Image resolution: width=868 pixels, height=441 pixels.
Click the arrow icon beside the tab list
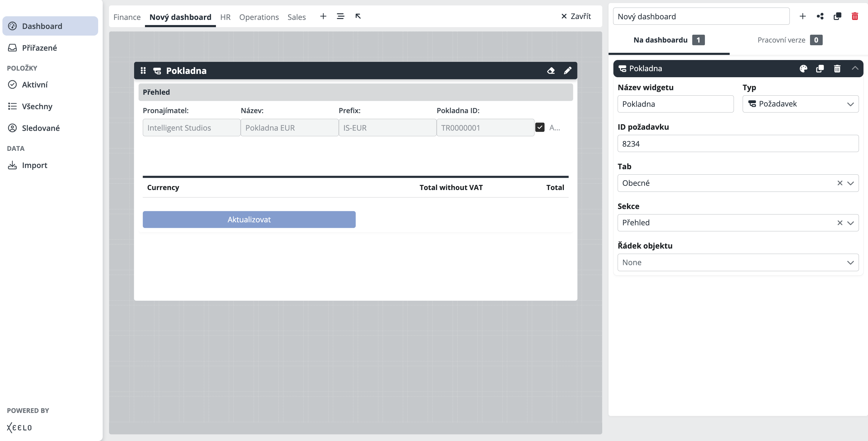tap(358, 16)
